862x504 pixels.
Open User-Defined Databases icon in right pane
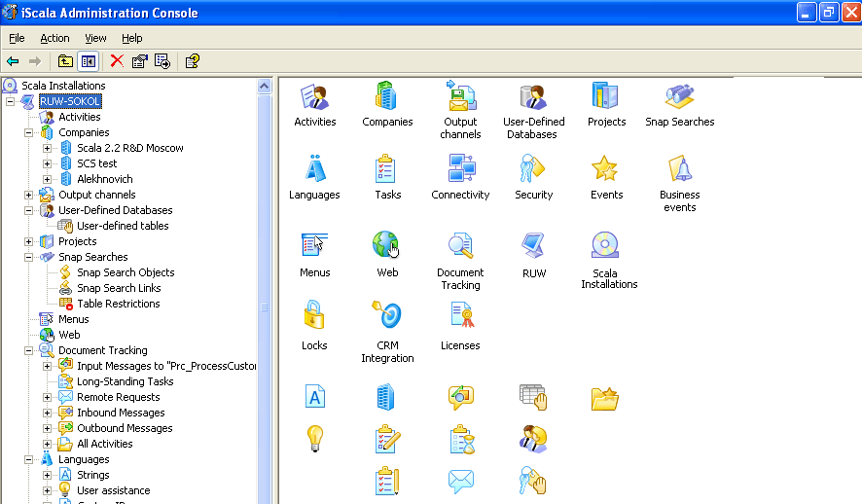click(533, 98)
